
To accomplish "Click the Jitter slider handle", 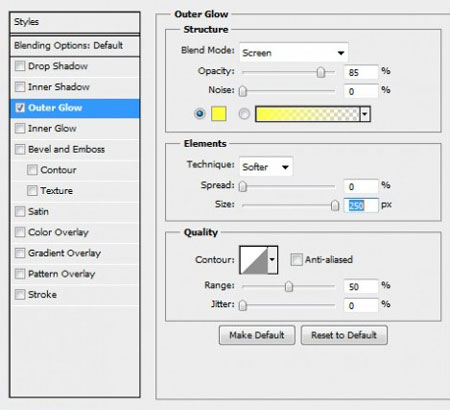I will [x=243, y=305].
